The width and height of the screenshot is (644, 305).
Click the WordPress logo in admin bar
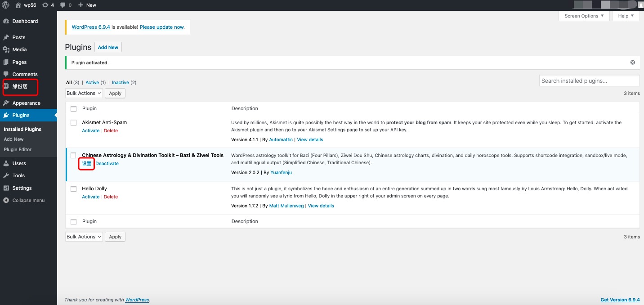point(6,5)
